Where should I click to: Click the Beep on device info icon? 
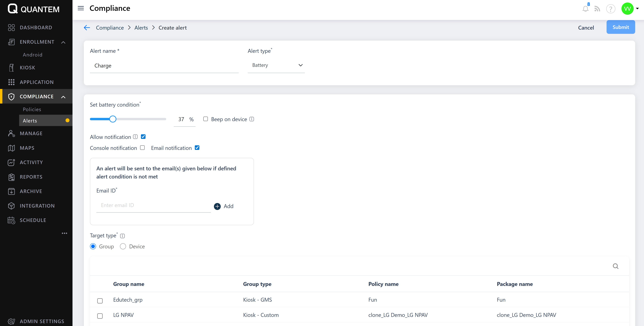pos(252,119)
